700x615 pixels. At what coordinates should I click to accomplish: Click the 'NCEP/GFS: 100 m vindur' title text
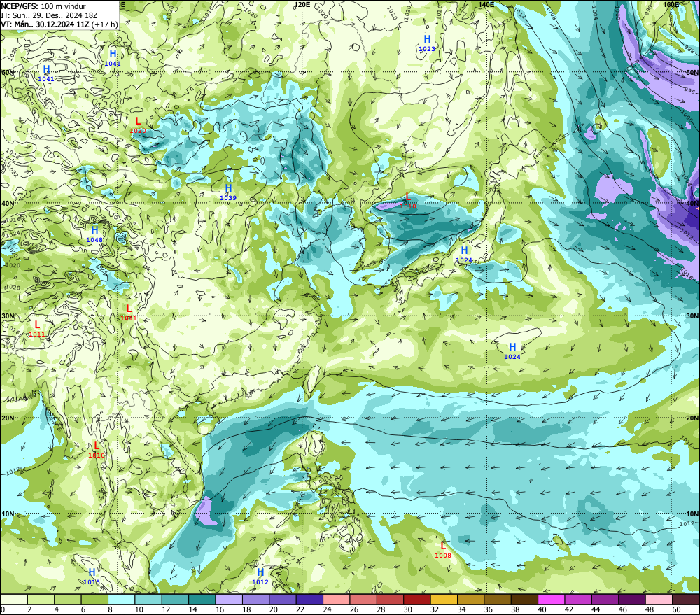(43, 6)
